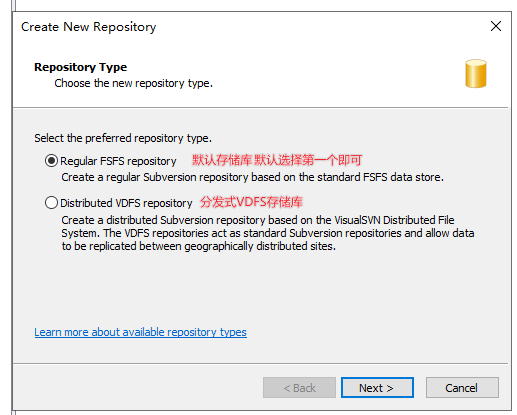Click 'Select the preferred repository type.' text
Image resolution: width=517 pixels, height=415 pixels.
(123, 138)
